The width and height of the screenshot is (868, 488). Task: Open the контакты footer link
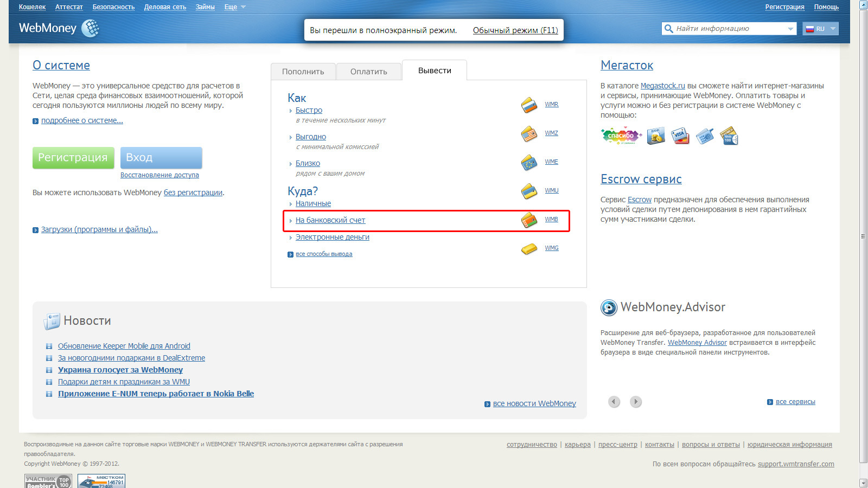tap(660, 445)
